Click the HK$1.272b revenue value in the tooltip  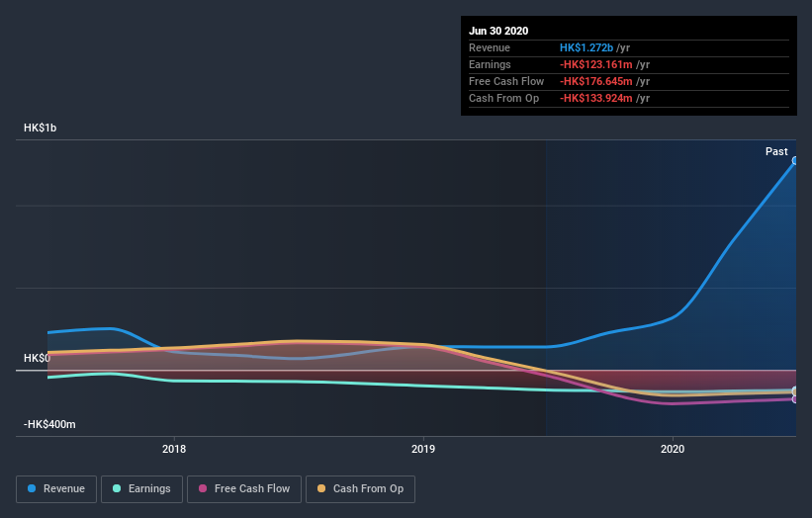(586, 47)
